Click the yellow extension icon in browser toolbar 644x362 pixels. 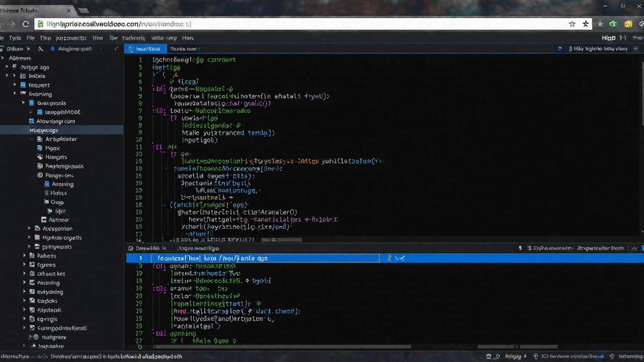628,24
